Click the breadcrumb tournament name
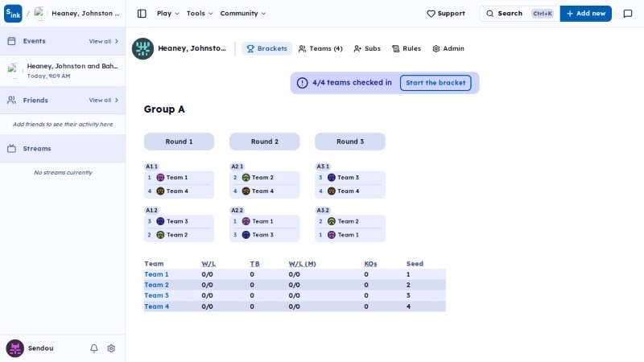This screenshot has height=362, width=644. [85, 14]
